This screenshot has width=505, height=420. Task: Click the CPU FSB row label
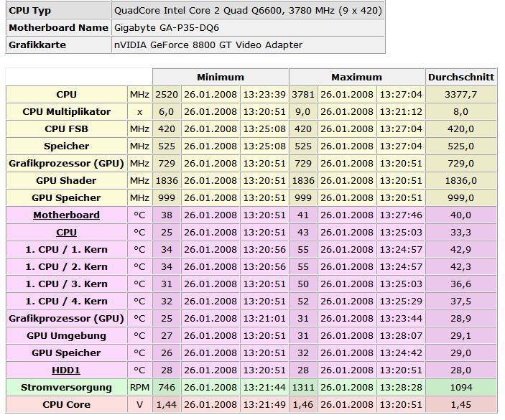coord(66,129)
